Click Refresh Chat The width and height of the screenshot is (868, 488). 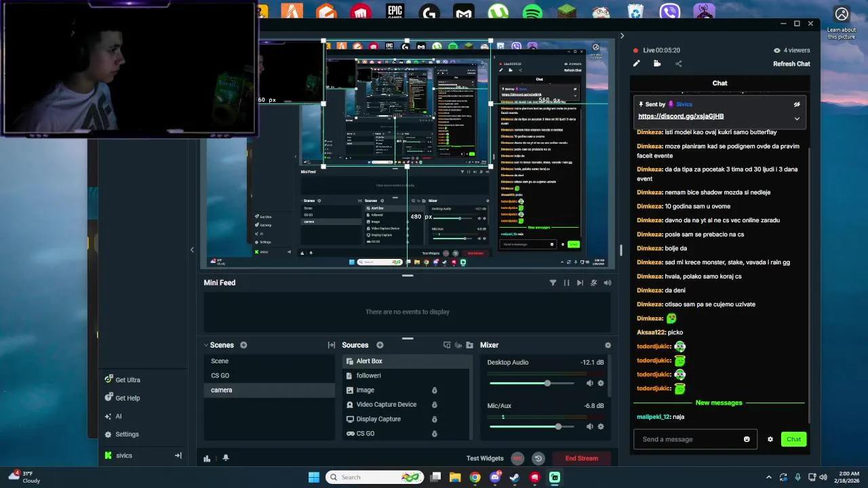pos(791,64)
